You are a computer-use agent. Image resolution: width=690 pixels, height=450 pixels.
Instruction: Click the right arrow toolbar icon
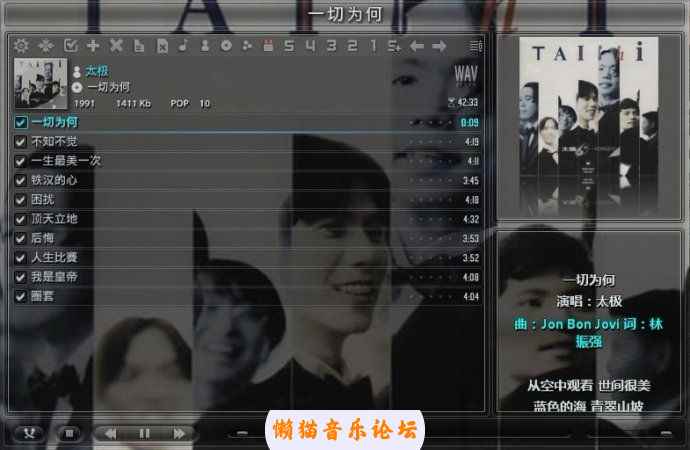click(439, 46)
